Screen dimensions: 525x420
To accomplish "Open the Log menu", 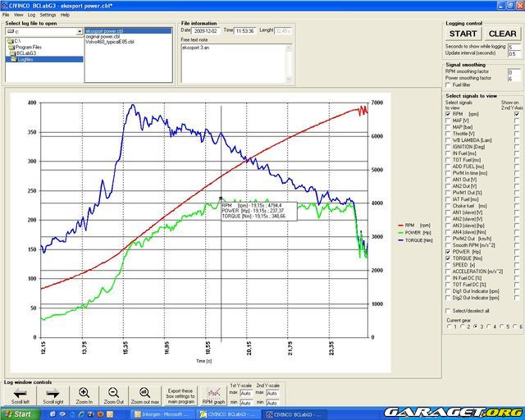I will (x=31, y=15).
